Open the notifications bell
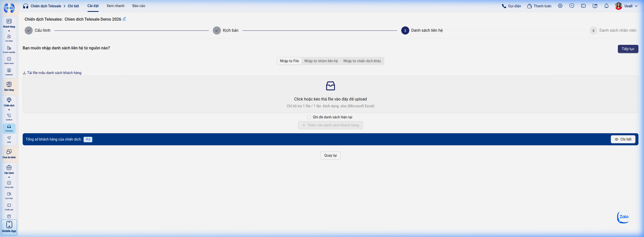 click(x=607, y=6)
